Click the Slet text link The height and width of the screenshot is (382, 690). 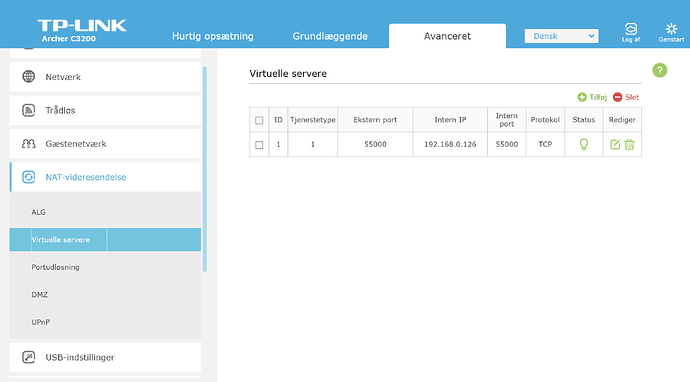[632, 97]
